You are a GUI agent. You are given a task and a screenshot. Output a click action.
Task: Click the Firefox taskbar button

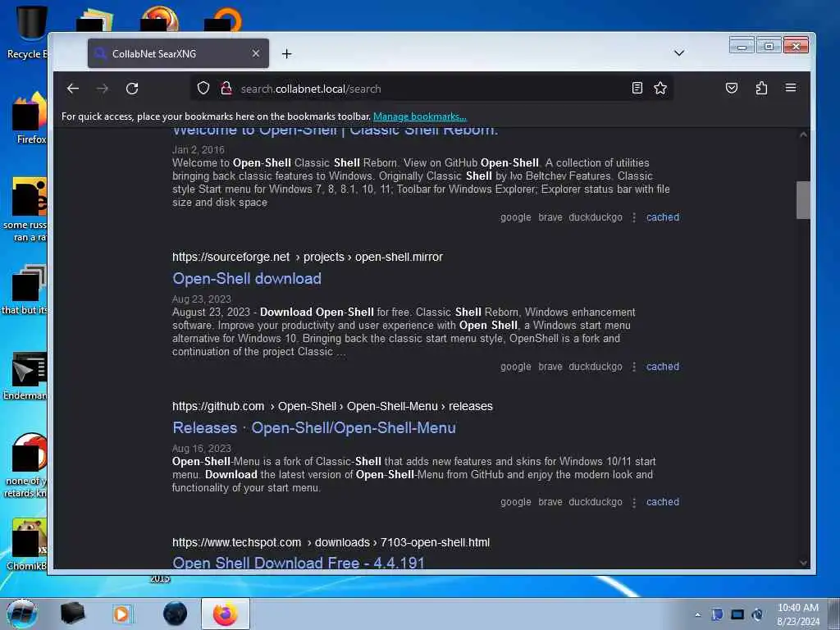225,614
